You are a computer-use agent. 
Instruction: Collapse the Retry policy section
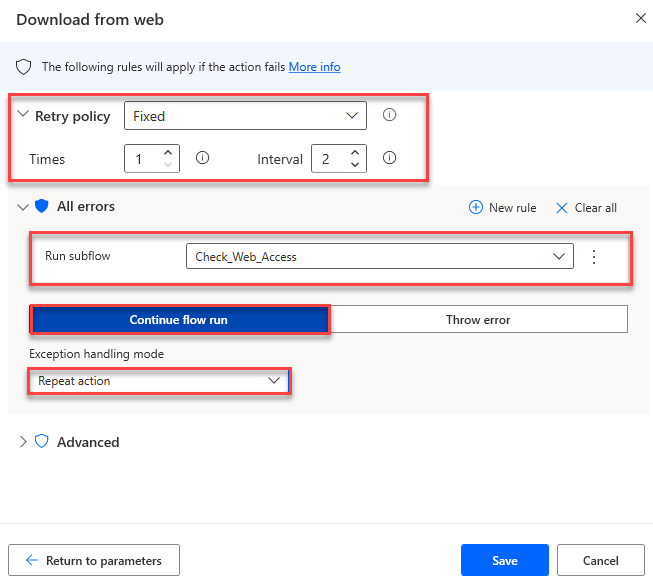coord(23,114)
